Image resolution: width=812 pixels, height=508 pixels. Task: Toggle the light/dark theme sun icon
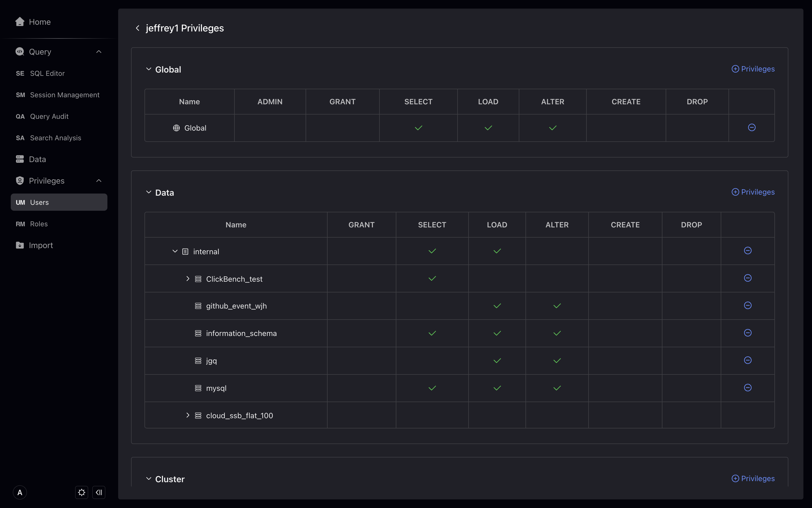click(82, 492)
